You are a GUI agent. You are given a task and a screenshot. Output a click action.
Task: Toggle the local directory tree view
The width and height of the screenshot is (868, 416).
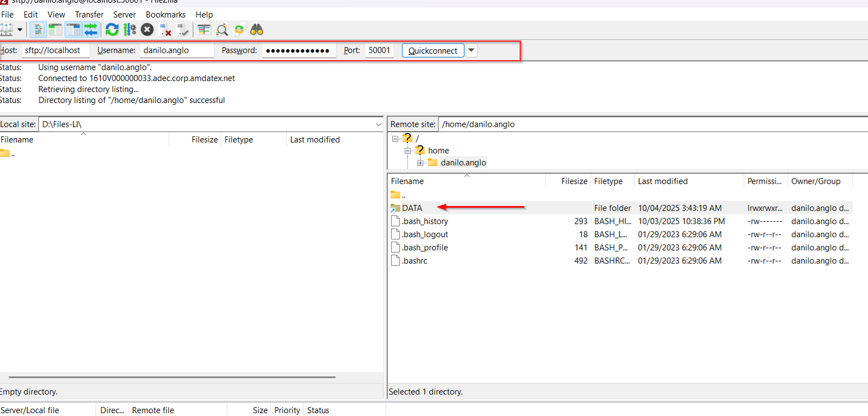click(55, 29)
